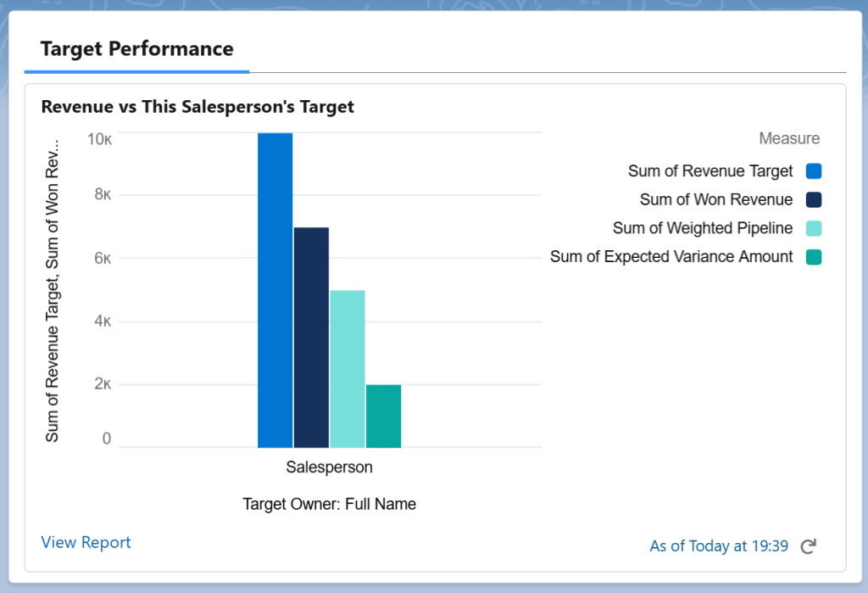868x593 pixels.
Task: Click the As of Today at 19:39 timestamp
Action: pyautogui.click(x=719, y=546)
